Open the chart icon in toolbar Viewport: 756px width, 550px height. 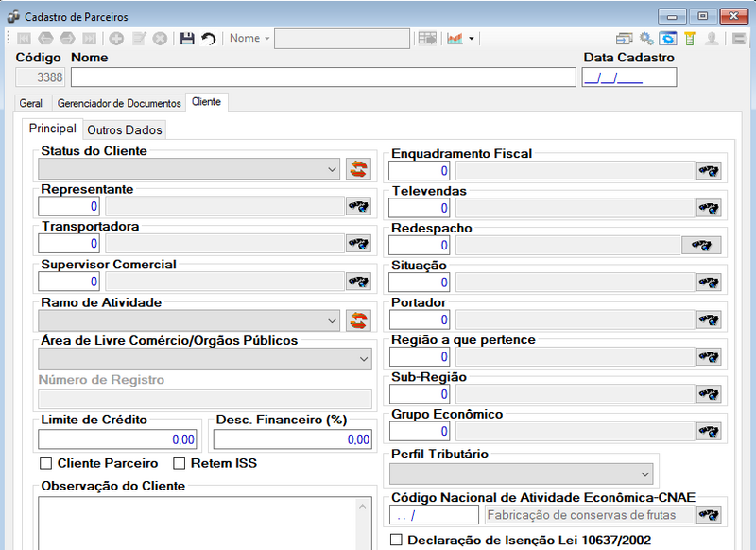[x=455, y=38]
